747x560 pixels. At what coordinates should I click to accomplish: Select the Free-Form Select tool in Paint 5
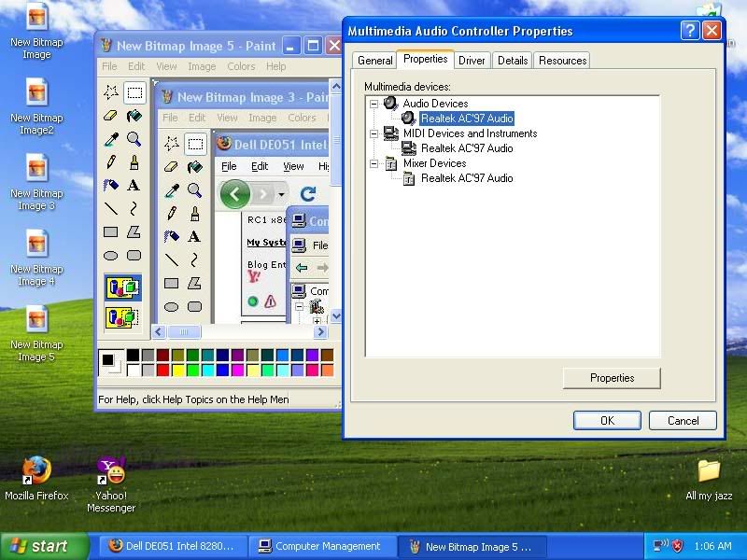point(111,91)
